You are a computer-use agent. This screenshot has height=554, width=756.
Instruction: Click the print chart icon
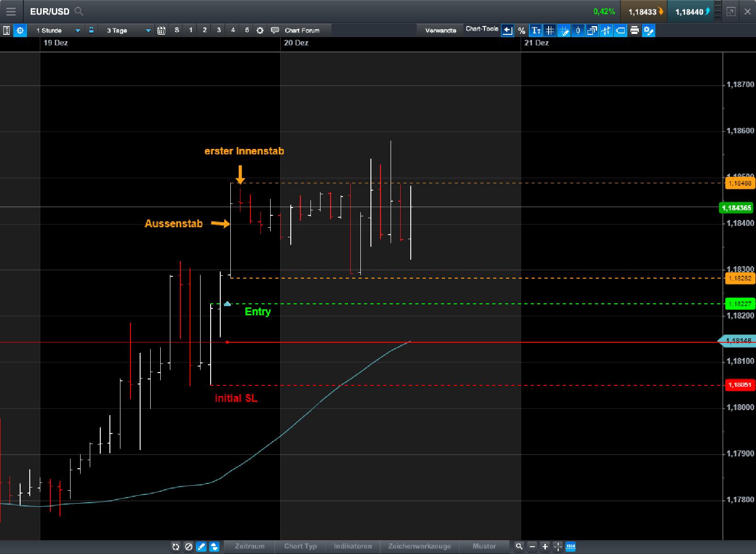[634, 30]
